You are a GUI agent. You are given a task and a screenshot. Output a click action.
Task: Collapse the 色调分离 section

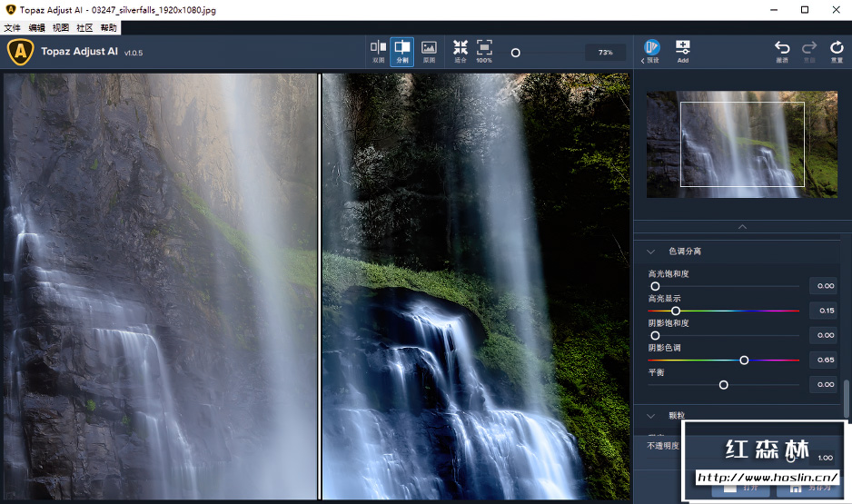click(650, 252)
